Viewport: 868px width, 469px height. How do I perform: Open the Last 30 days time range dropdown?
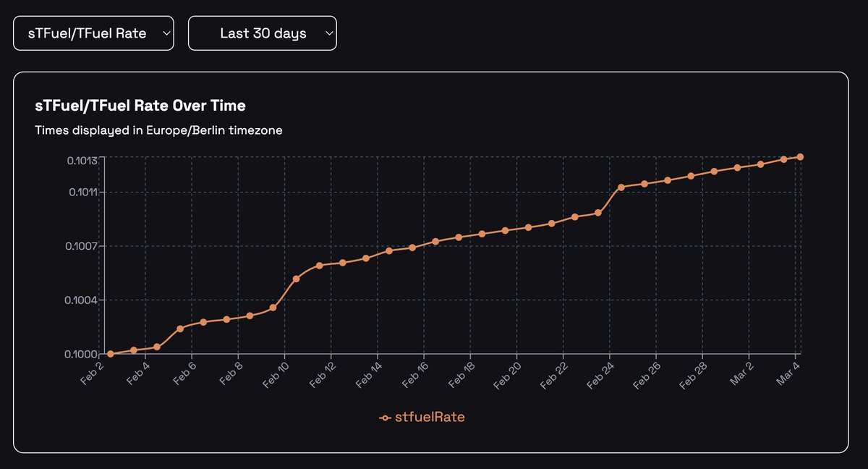(263, 33)
